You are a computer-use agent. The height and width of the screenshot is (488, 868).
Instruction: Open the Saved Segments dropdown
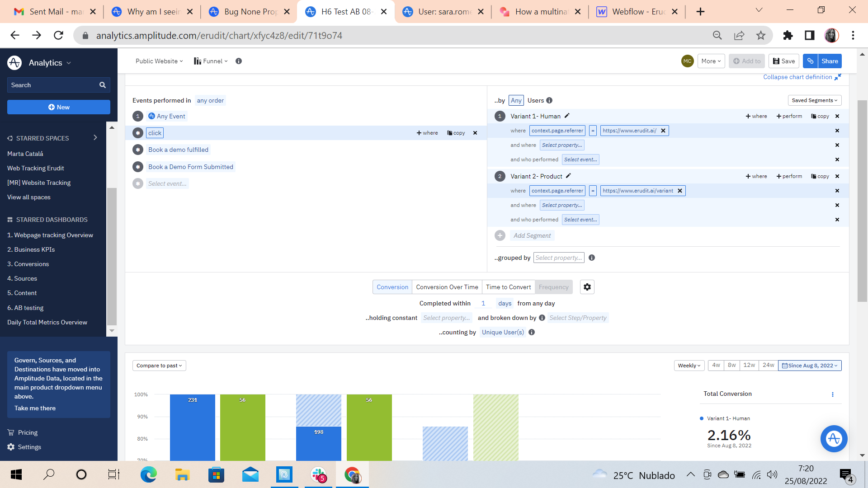click(814, 100)
